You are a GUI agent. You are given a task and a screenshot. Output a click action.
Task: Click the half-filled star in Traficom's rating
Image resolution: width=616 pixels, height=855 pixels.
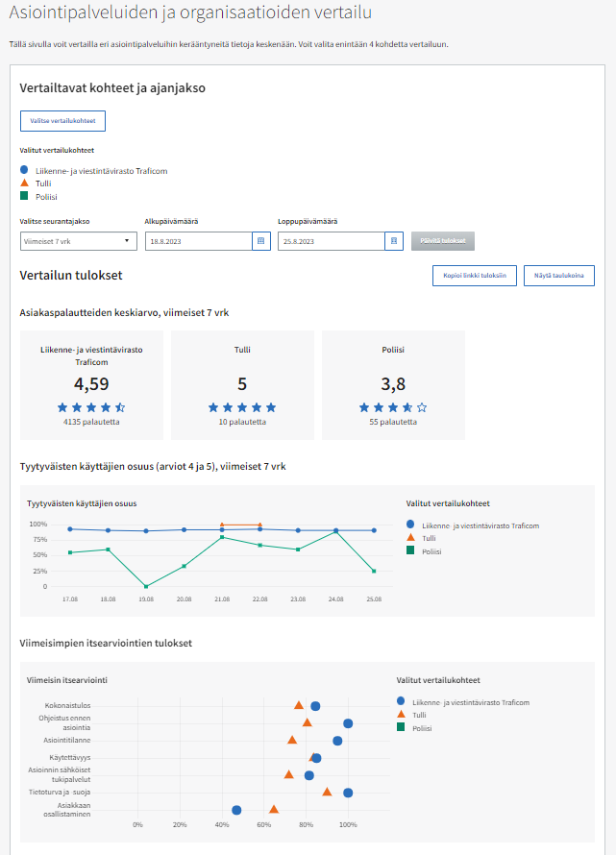click(x=120, y=407)
